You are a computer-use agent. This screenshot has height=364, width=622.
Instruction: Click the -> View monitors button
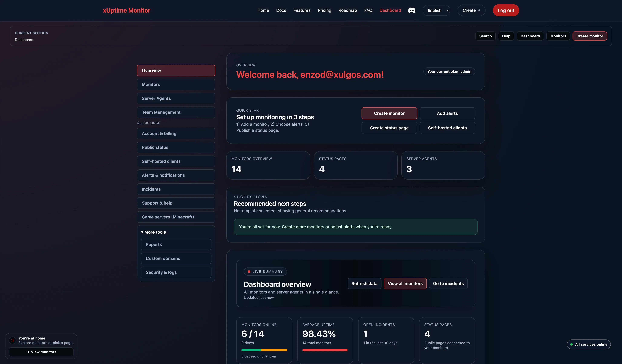41,352
